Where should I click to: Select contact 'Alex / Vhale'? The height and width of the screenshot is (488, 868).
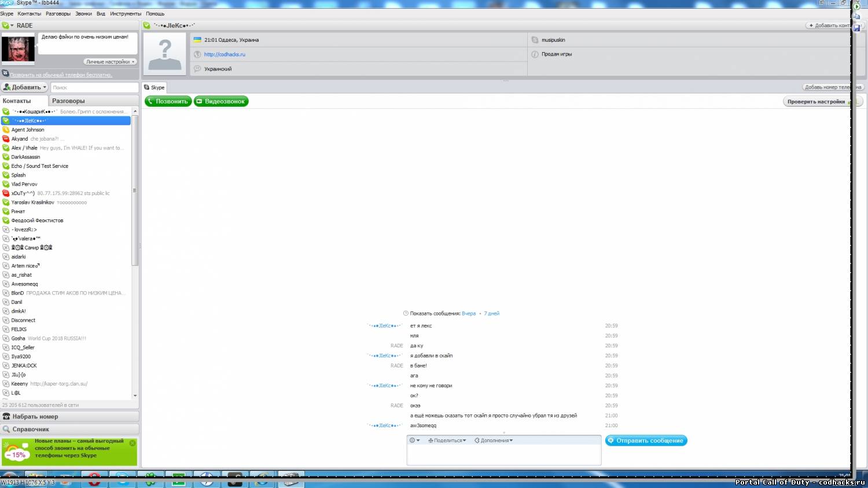click(x=66, y=148)
